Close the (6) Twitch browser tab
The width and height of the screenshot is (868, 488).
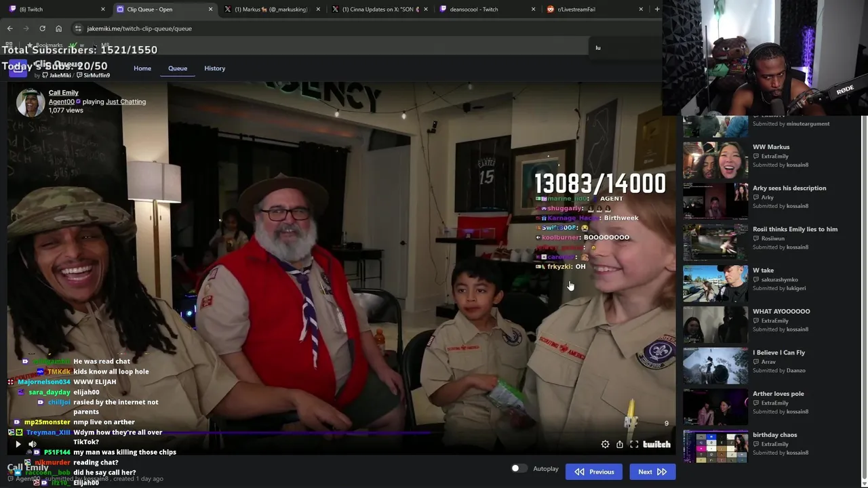(x=103, y=9)
